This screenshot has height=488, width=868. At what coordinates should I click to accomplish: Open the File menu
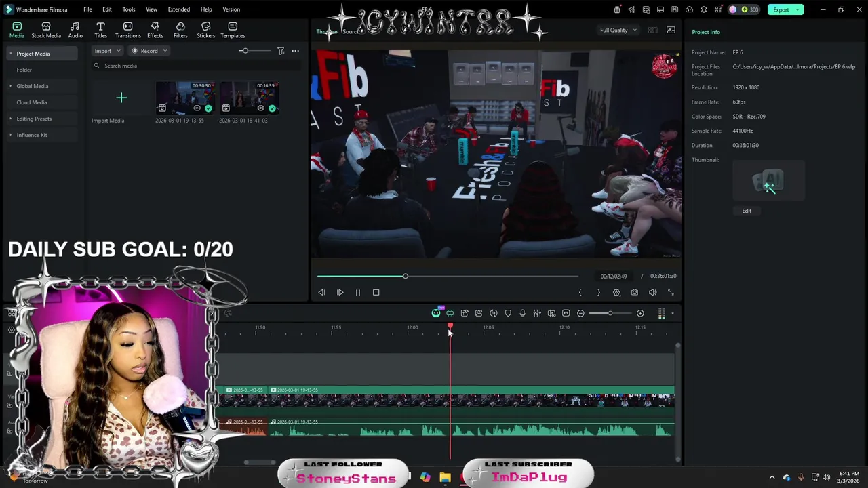87,9
